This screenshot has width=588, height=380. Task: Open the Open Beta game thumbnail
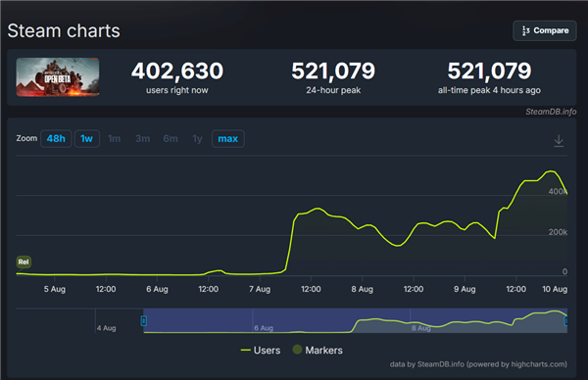tap(58, 76)
